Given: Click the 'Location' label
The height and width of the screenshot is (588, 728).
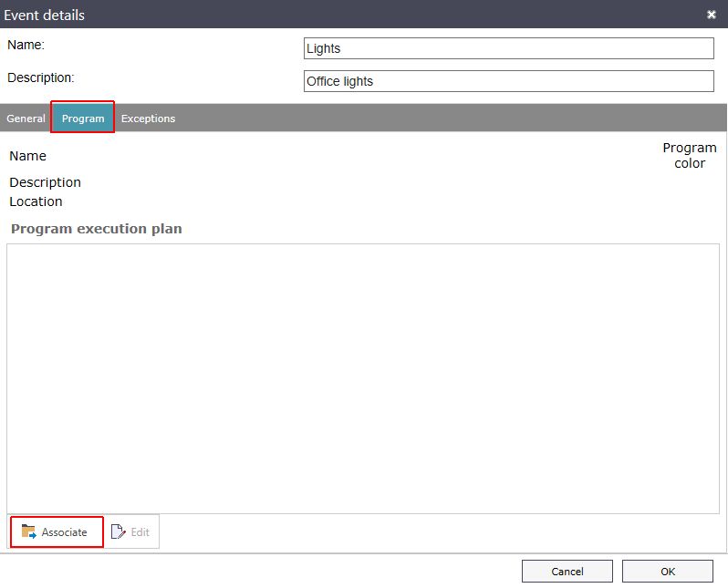Looking at the screenshot, I should [x=36, y=201].
